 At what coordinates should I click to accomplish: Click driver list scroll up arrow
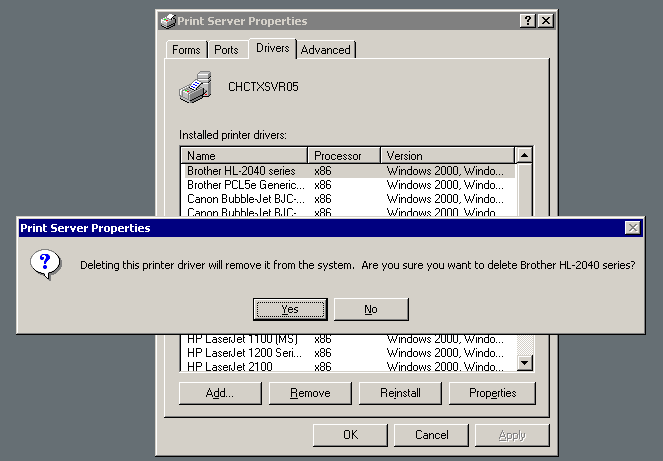(524, 155)
